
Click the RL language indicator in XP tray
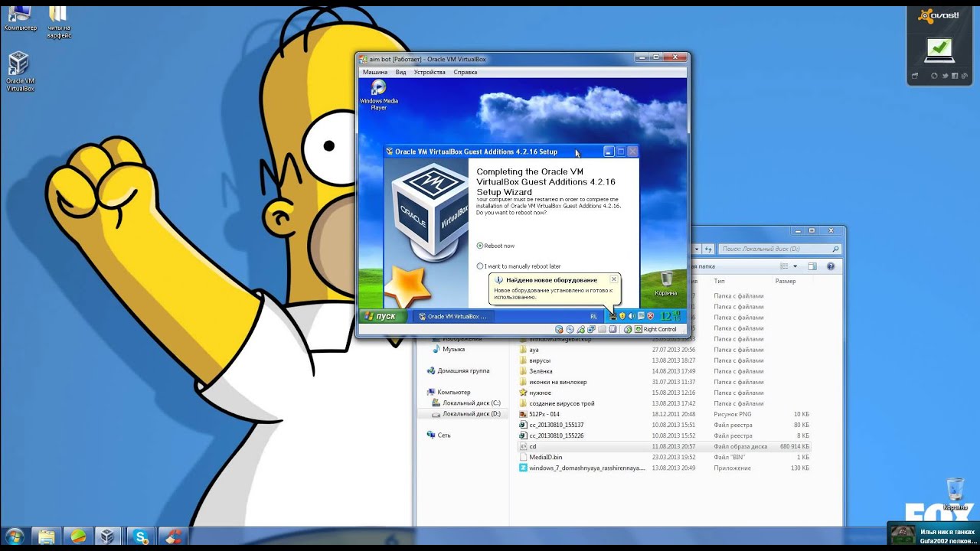click(593, 316)
